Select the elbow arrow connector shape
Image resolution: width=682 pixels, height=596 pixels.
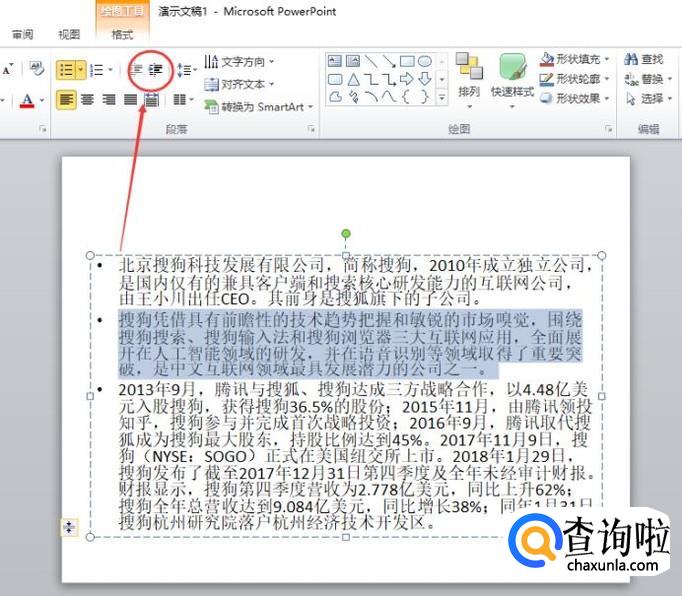(x=389, y=79)
